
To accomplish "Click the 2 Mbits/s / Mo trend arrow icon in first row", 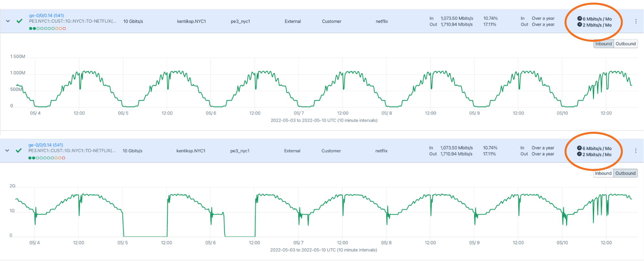I will pyautogui.click(x=580, y=24).
